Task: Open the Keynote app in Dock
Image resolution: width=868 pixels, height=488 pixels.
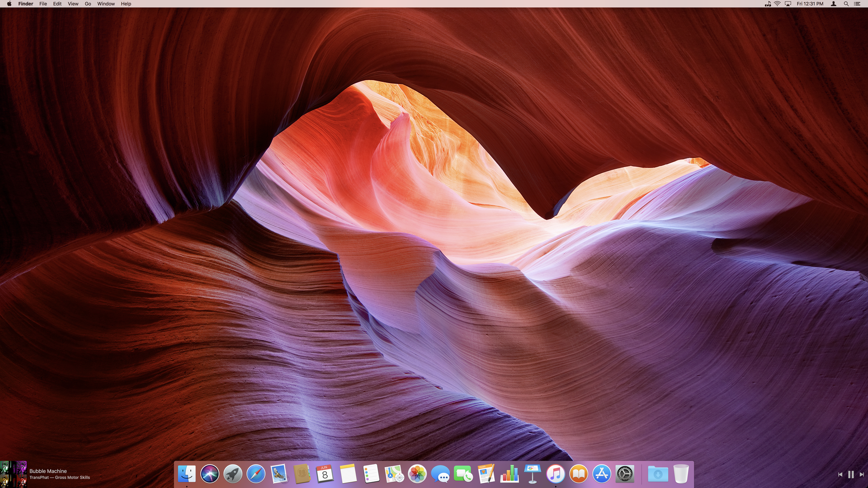Action: [x=533, y=474]
